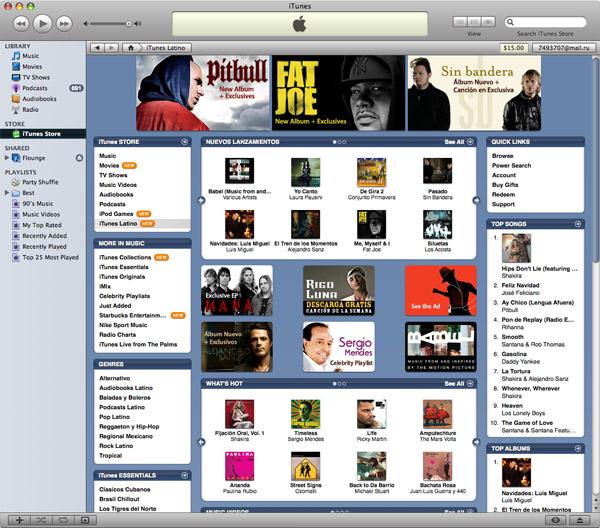Image resolution: width=600 pixels, height=528 pixels.
Task: Click See All for What's Hot
Action: pyautogui.click(x=458, y=384)
